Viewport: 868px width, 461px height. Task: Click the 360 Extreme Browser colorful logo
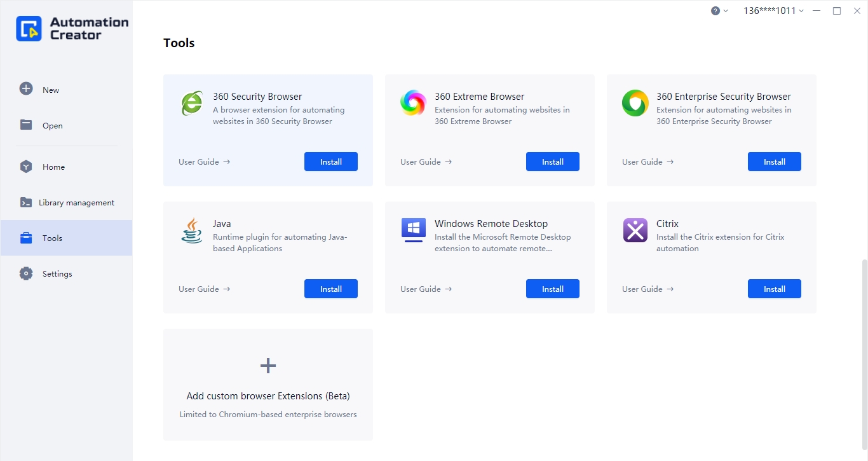click(x=413, y=103)
